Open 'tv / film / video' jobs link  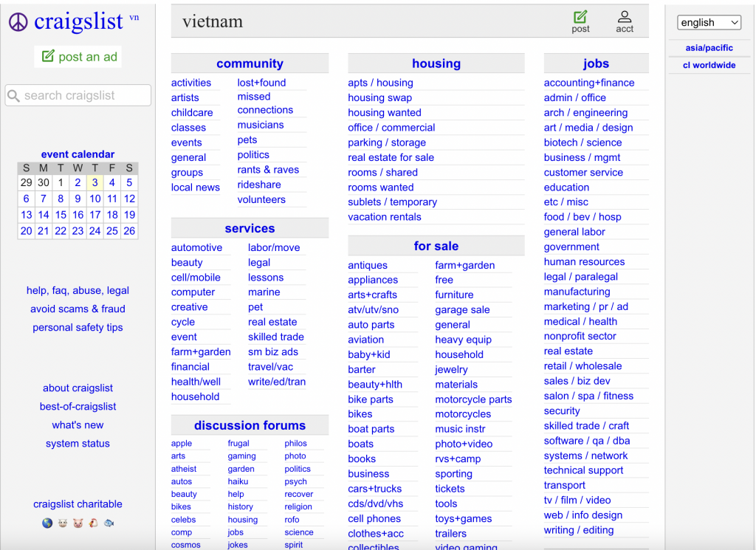pos(577,501)
